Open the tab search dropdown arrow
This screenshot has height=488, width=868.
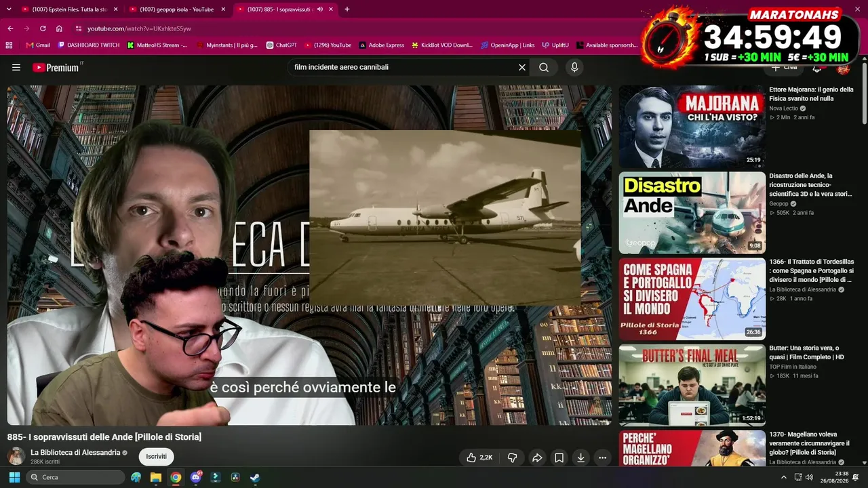pyautogui.click(x=10, y=9)
